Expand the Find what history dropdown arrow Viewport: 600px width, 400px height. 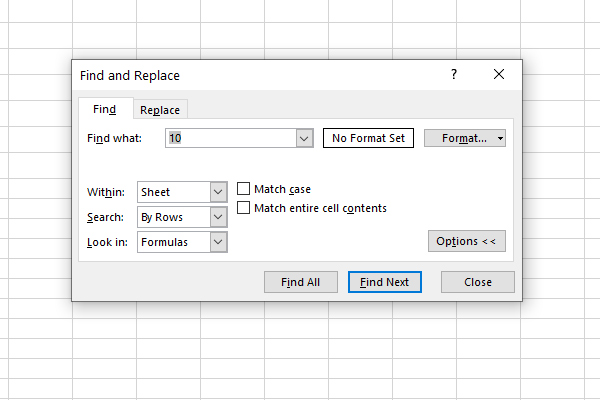305,138
